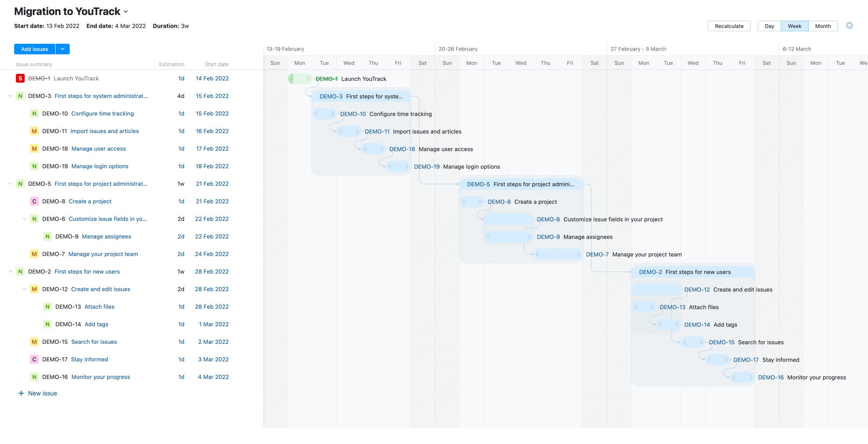The height and width of the screenshot is (444, 868).
Task: Click the pink C badge beside DEMO-17
Action: [x=34, y=360]
